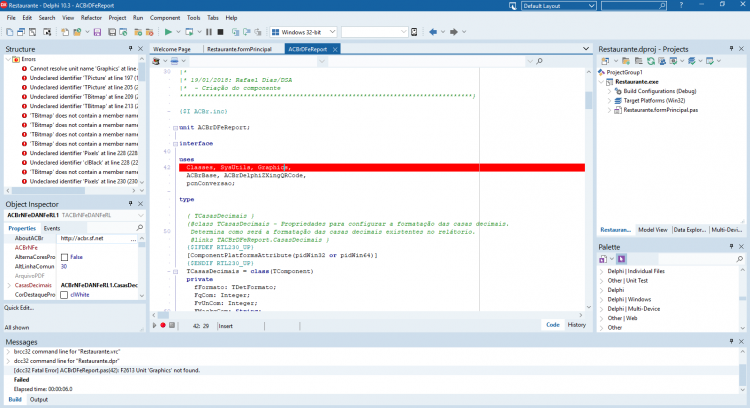
Task: Navigate back with blue left arrow
Action: [433, 32]
